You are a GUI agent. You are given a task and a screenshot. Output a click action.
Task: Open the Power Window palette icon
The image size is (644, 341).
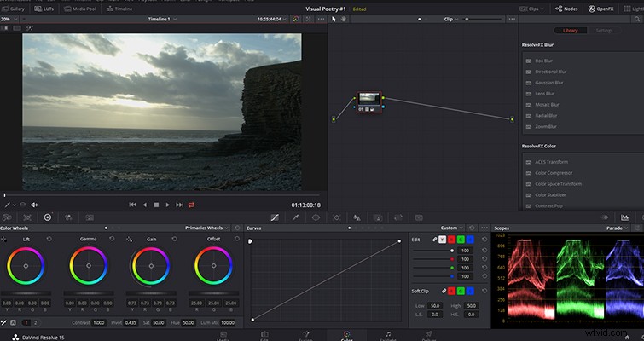coord(316,217)
